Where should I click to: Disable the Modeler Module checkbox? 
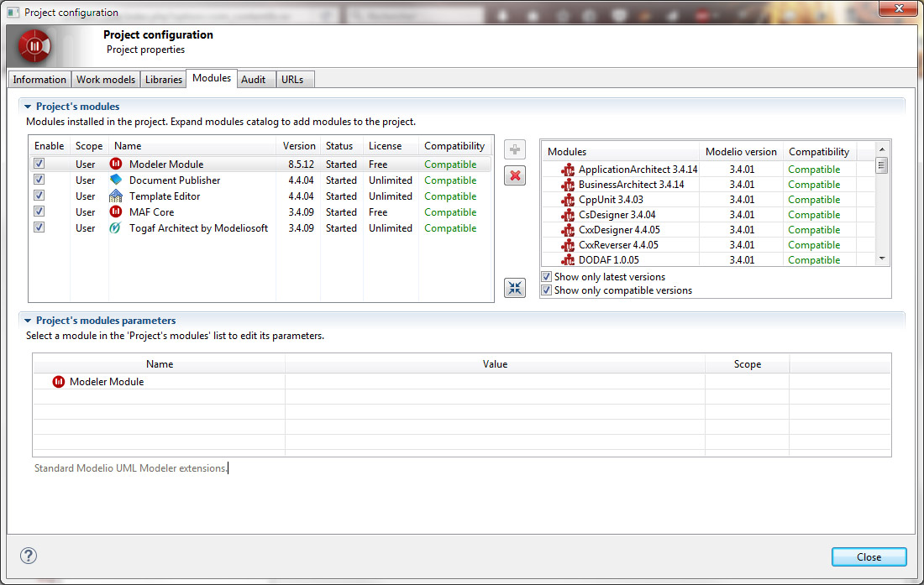(39, 163)
